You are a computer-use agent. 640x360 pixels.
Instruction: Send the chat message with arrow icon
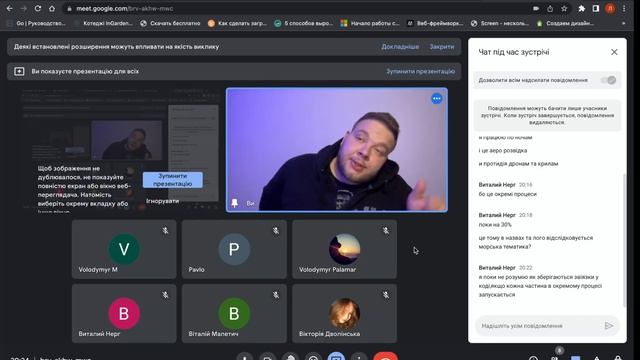click(x=609, y=326)
